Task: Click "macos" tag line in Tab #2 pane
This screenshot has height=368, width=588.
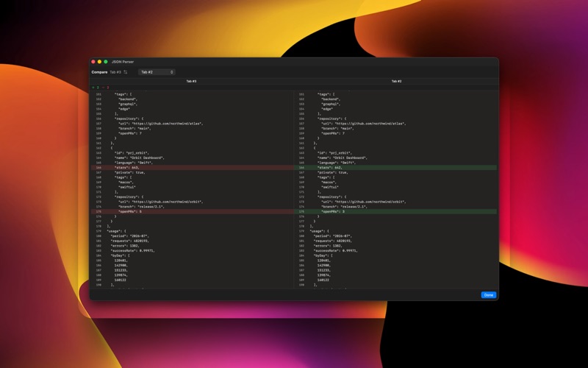Action: (x=329, y=182)
